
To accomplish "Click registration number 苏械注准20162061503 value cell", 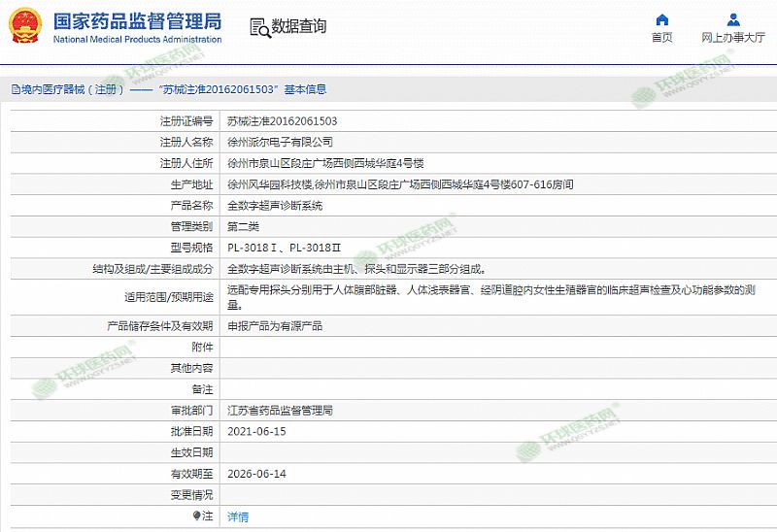I will 283,121.
